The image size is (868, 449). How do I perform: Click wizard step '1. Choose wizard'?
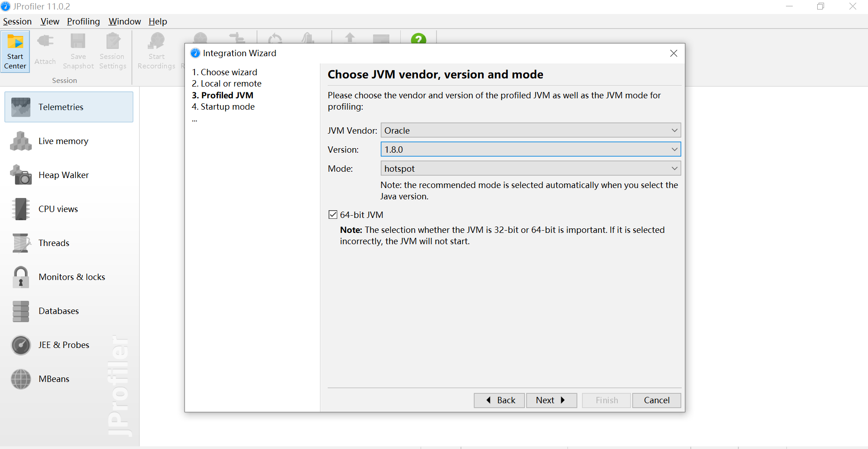[x=224, y=72]
